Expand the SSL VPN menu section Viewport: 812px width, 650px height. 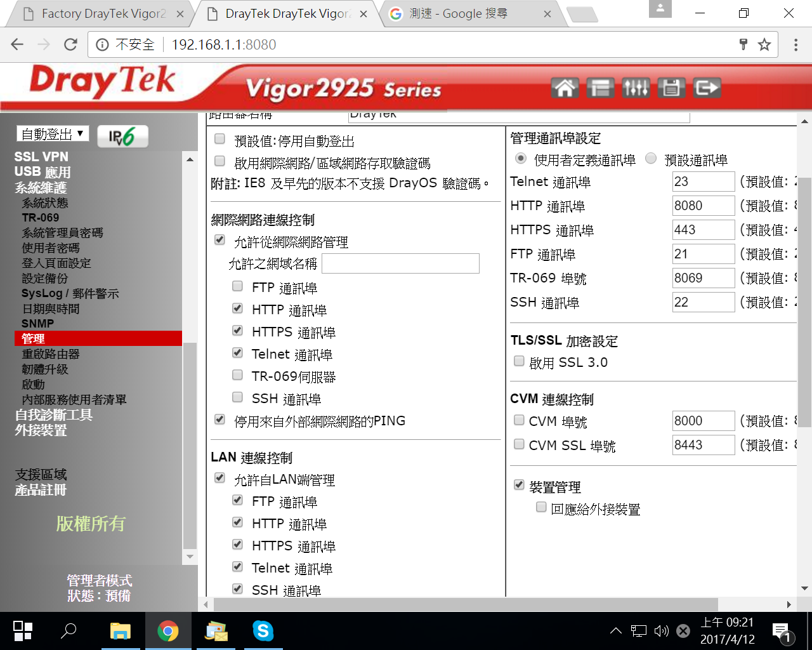41,157
